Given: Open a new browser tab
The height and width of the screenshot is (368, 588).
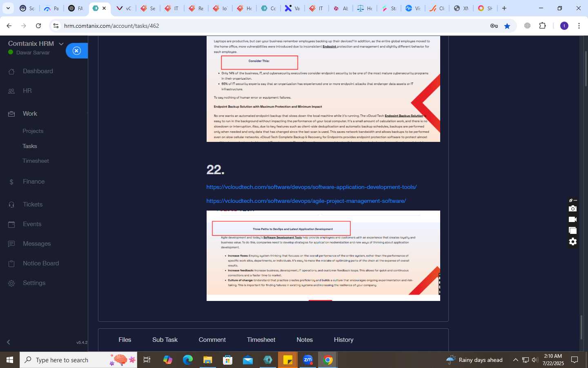Looking at the screenshot, I should (x=504, y=8).
